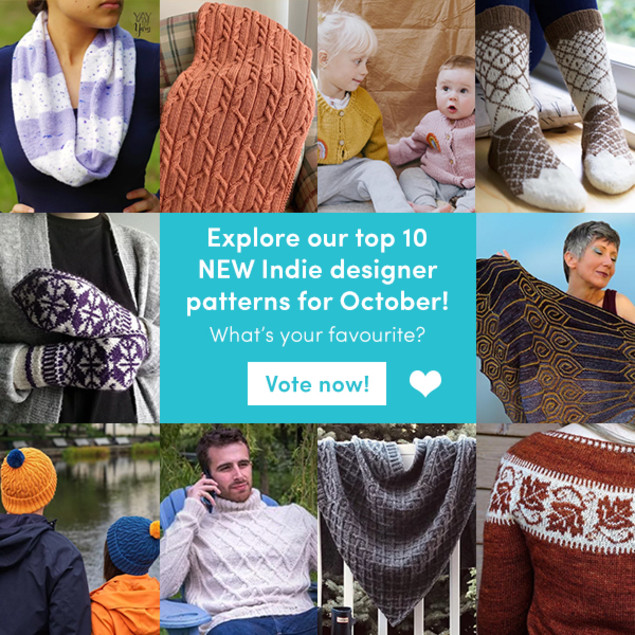Click the phone held by man
The width and height of the screenshot is (635, 635).
(x=209, y=492)
